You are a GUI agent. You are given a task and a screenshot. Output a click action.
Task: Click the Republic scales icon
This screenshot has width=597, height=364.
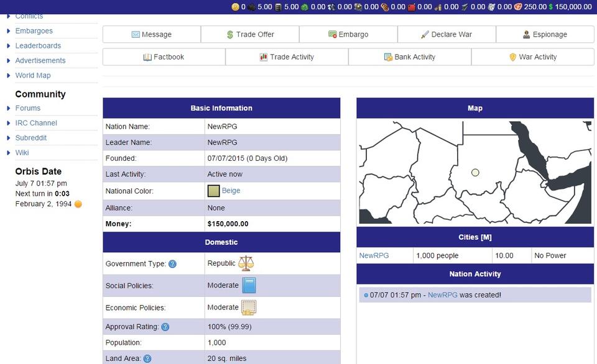pos(246,263)
